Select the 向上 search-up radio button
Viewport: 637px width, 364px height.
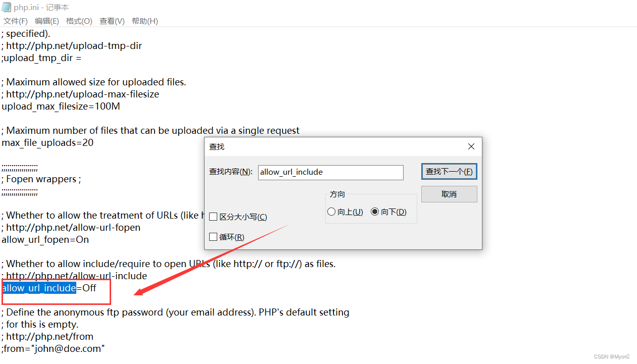(x=331, y=211)
